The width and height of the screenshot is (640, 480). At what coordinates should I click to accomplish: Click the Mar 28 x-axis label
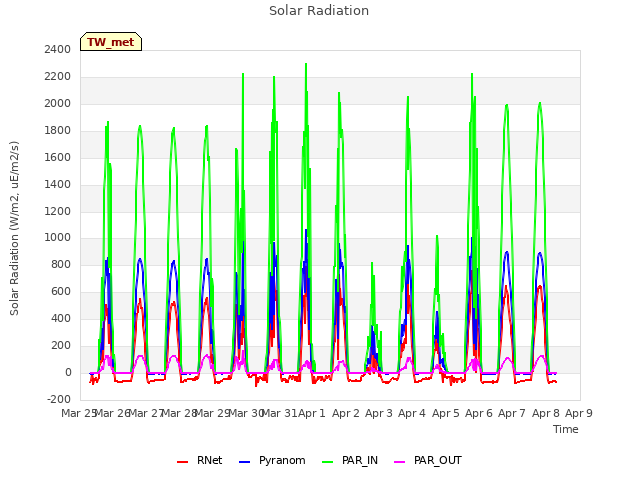coord(179,413)
